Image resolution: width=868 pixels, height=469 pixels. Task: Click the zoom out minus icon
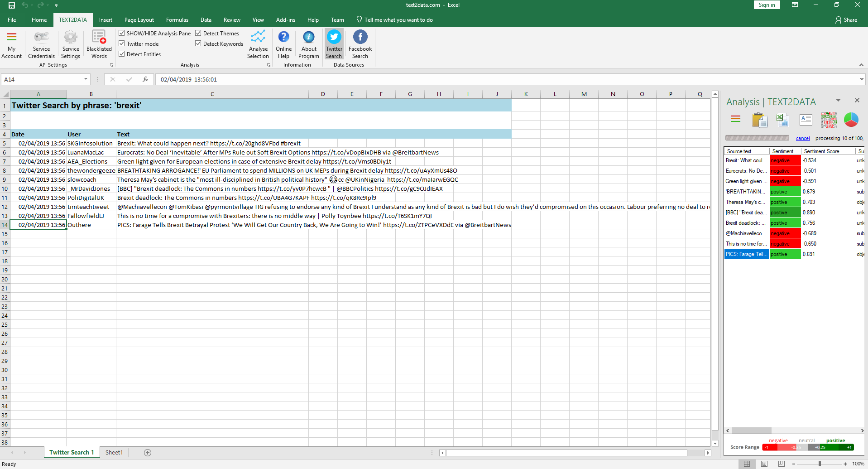click(794, 464)
